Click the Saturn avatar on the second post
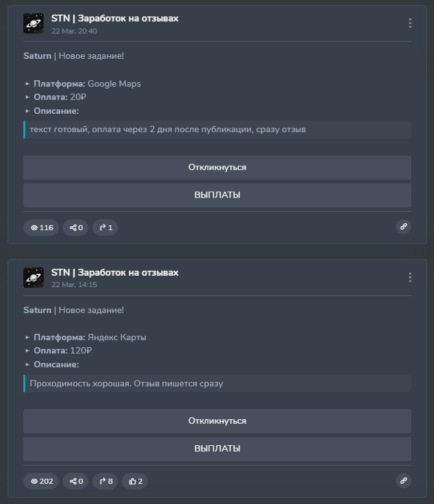 (33, 278)
